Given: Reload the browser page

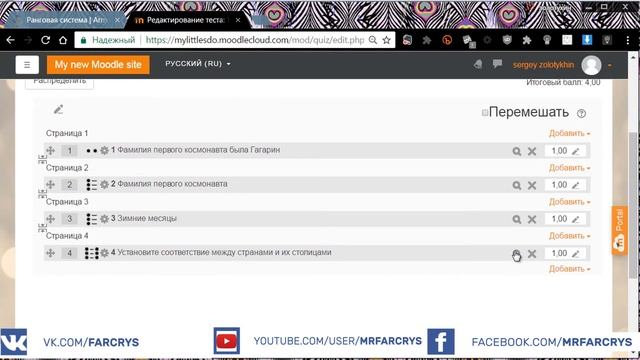Looking at the screenshot, I should [45, 40].
